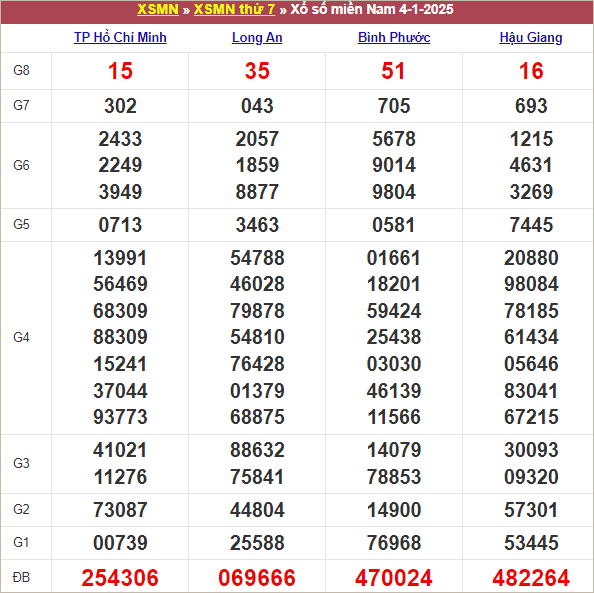Screen dimensions: 594x593
Task: Select G4 number 98084
Action: [531, 284]
